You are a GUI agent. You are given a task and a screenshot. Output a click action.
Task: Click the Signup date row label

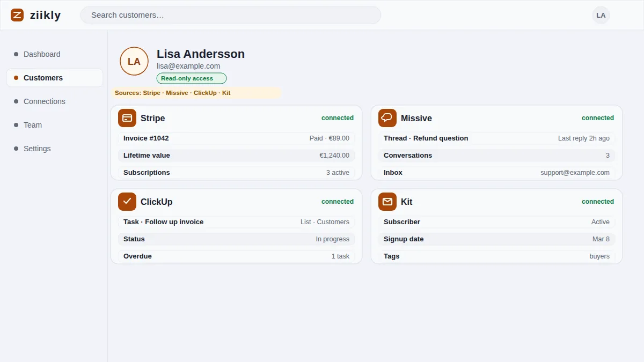(404, 239)
